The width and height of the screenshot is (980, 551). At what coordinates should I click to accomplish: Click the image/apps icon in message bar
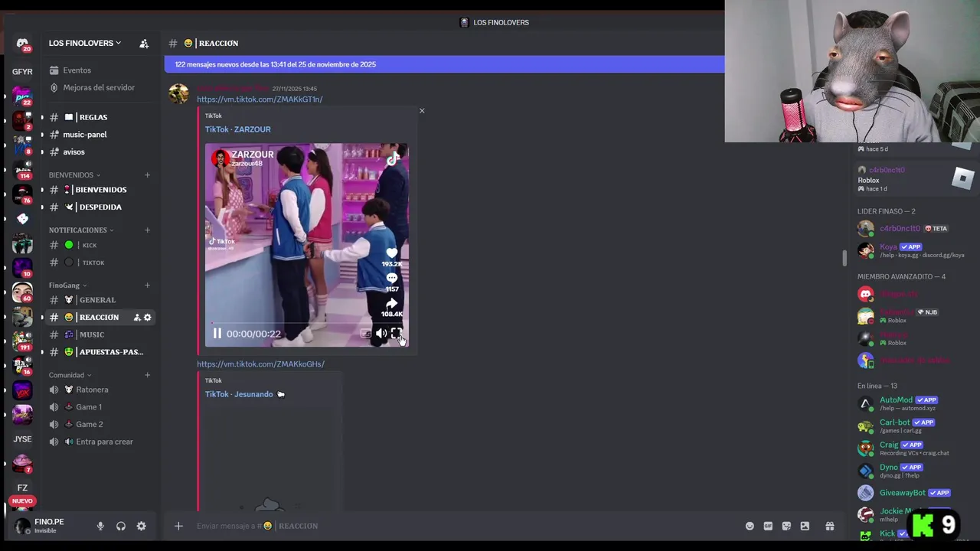point(805,527)
